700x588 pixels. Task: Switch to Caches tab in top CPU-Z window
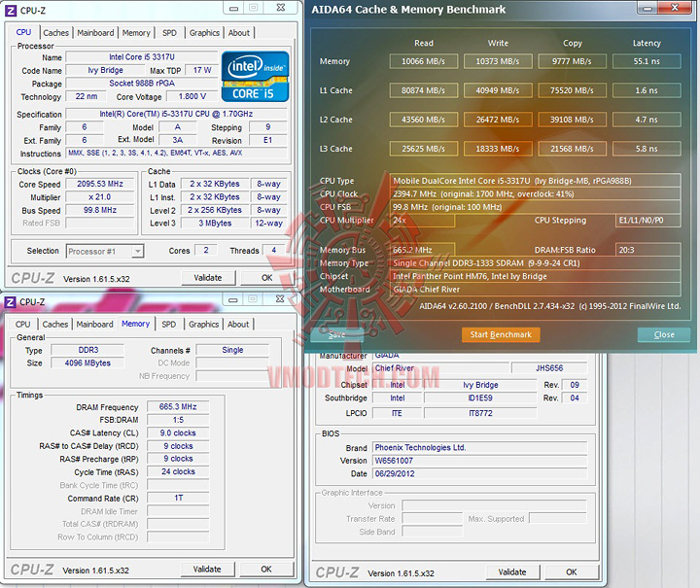[x=55, y=33]
